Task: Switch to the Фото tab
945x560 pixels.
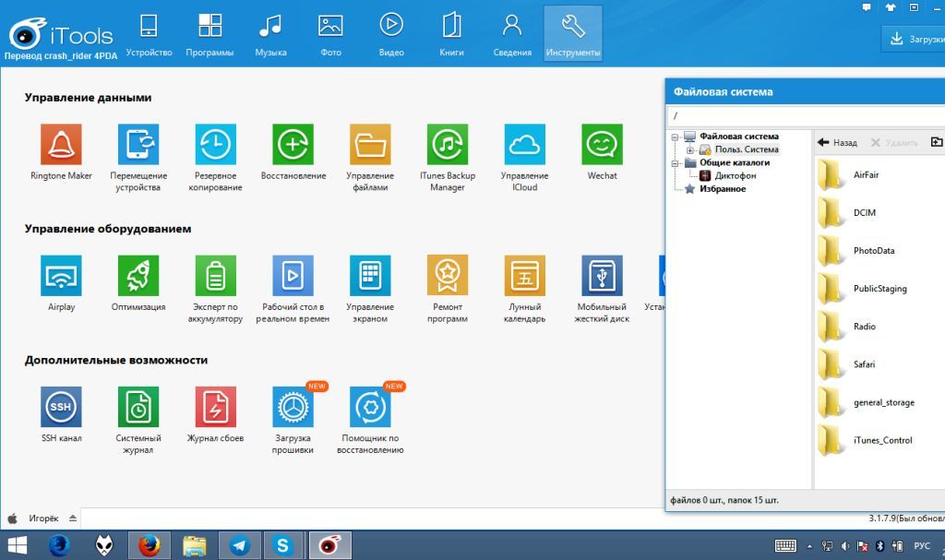Action: 331,34
